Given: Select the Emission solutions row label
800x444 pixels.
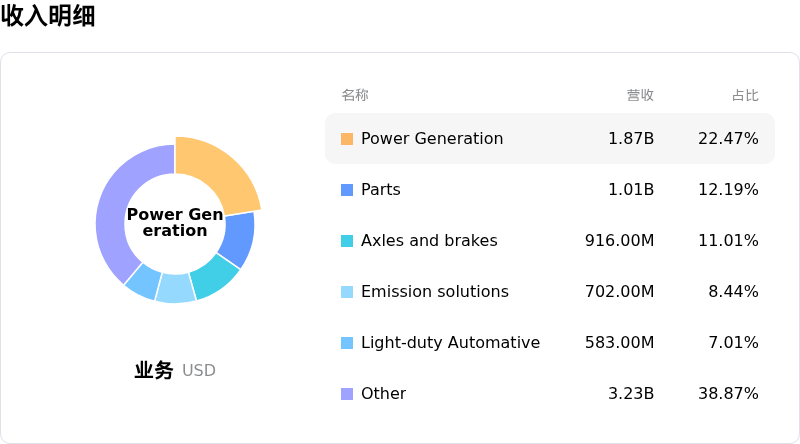Looking at the screenshot, I should [x=434, y=292].
